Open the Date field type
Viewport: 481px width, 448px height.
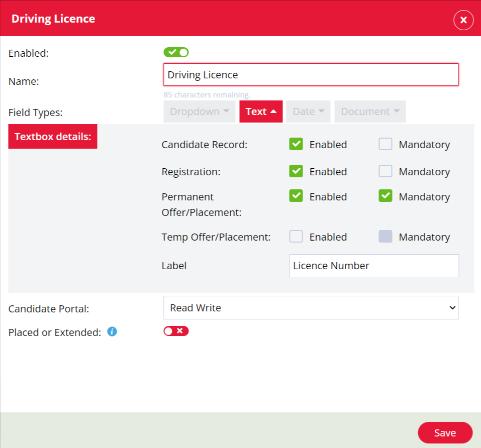[308, 111]
